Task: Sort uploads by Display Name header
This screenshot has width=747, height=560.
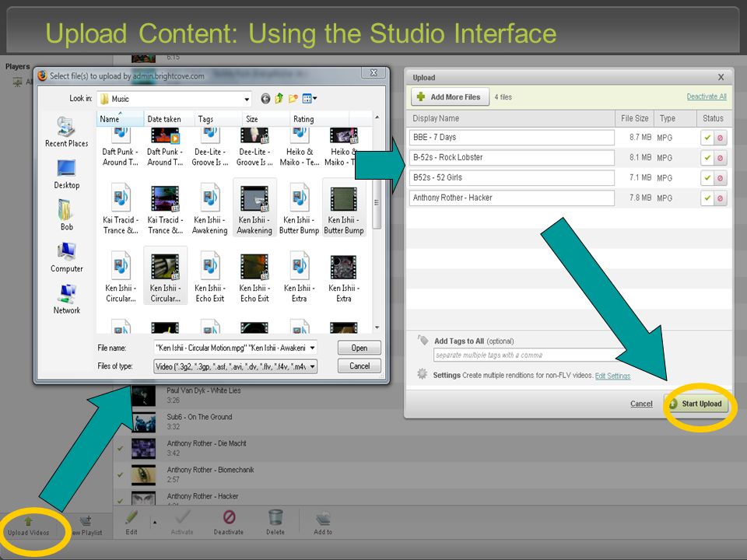Action: tap(510, 118)
